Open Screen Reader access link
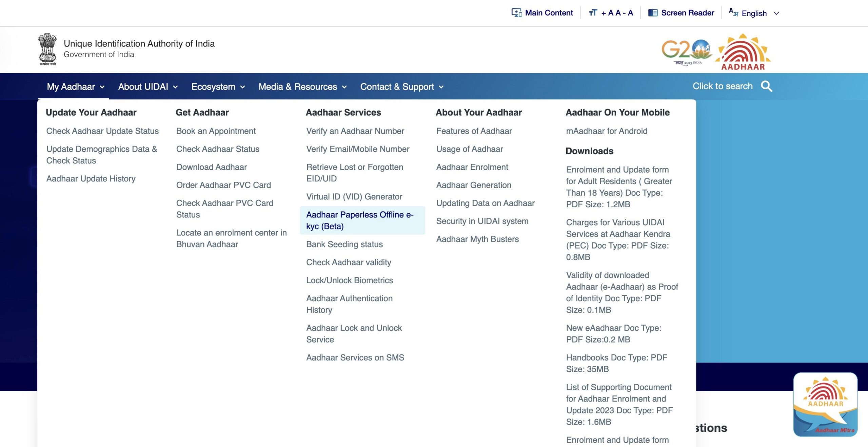Image resolution: width=868 pixels, height=447 pixels. (688, 13)
